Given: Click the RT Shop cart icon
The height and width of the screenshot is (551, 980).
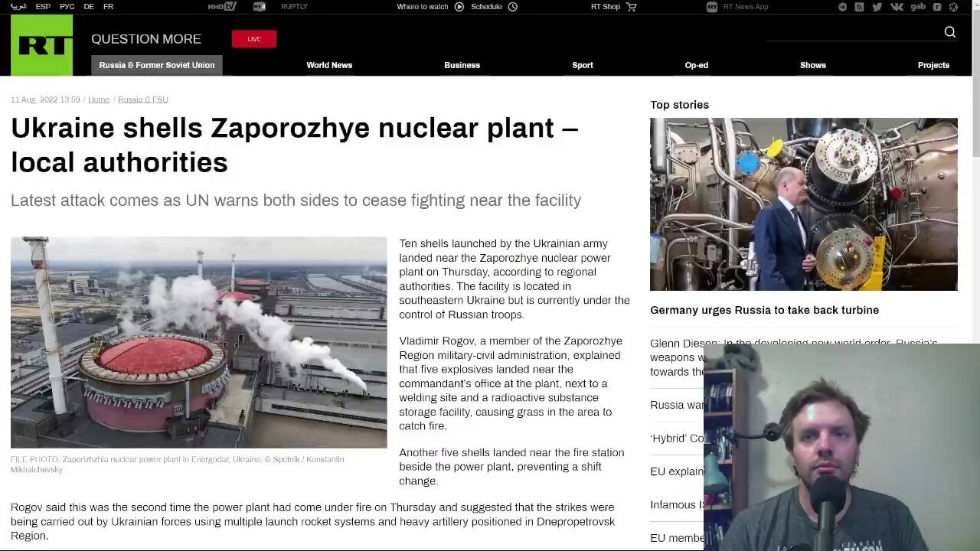Looking at the screenshot, I should 632,7.
